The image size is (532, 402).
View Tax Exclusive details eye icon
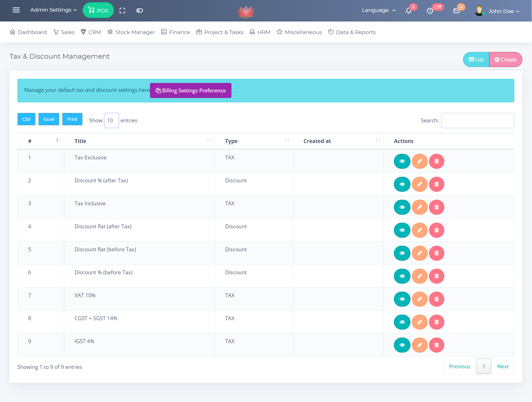(402, 161)
